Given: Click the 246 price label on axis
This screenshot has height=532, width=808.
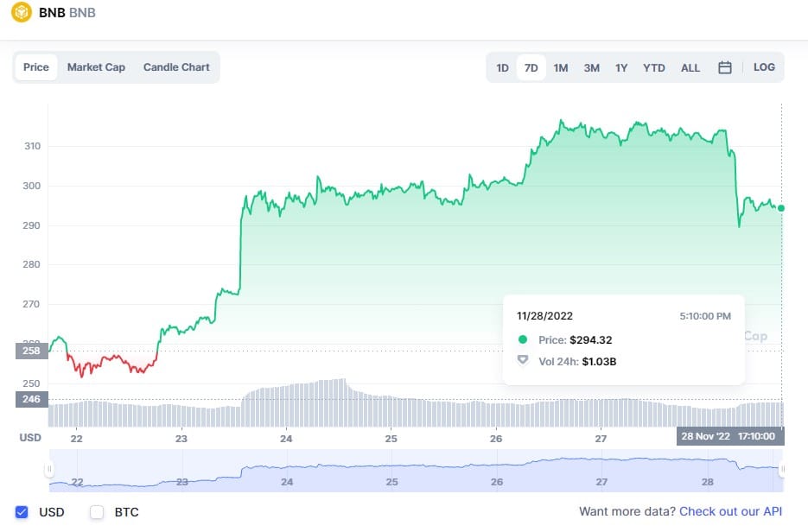Looking at the screenshot, I should [x=31, y=399].
